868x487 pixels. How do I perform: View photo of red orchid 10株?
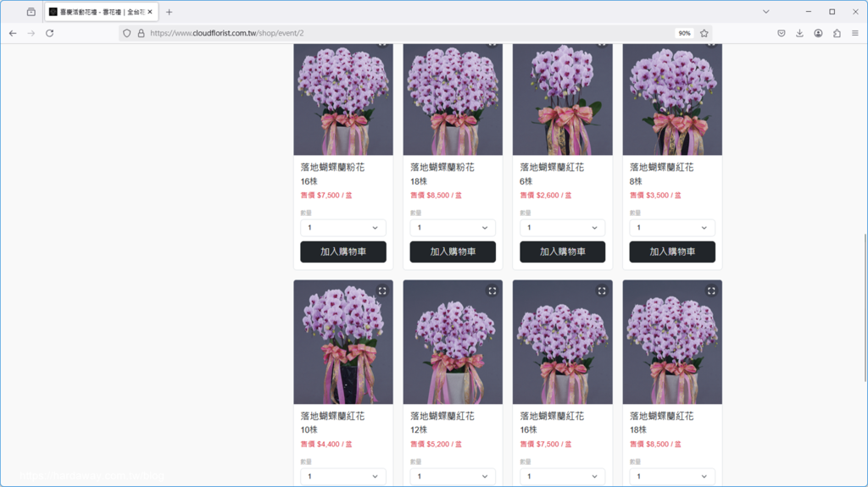(x=343, y=342)
